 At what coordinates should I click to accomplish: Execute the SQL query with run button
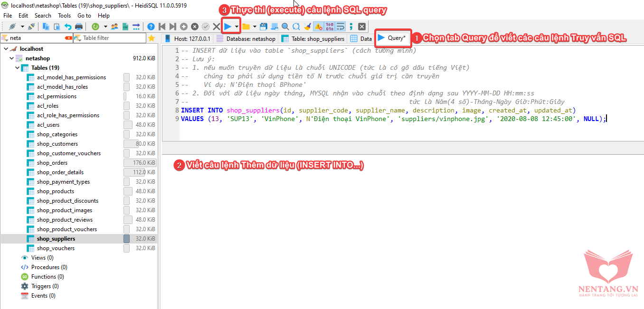click(228, 27)
